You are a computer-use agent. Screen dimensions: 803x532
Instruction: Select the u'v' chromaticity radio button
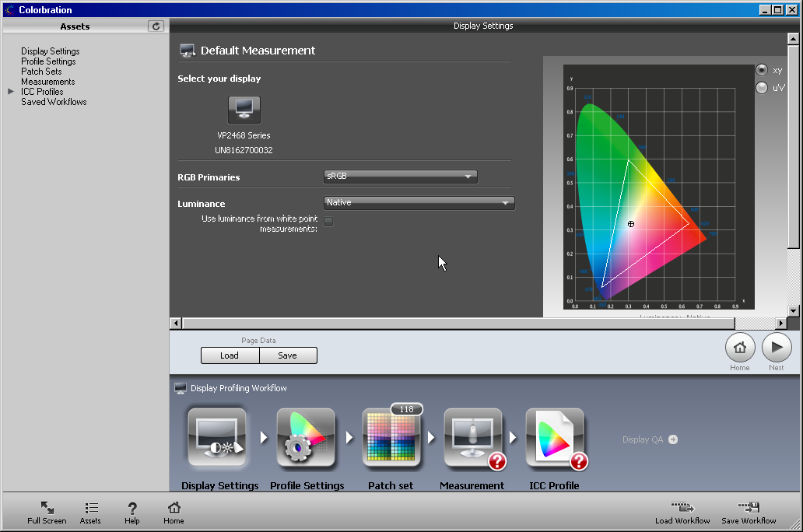click(x=762, y=88)
